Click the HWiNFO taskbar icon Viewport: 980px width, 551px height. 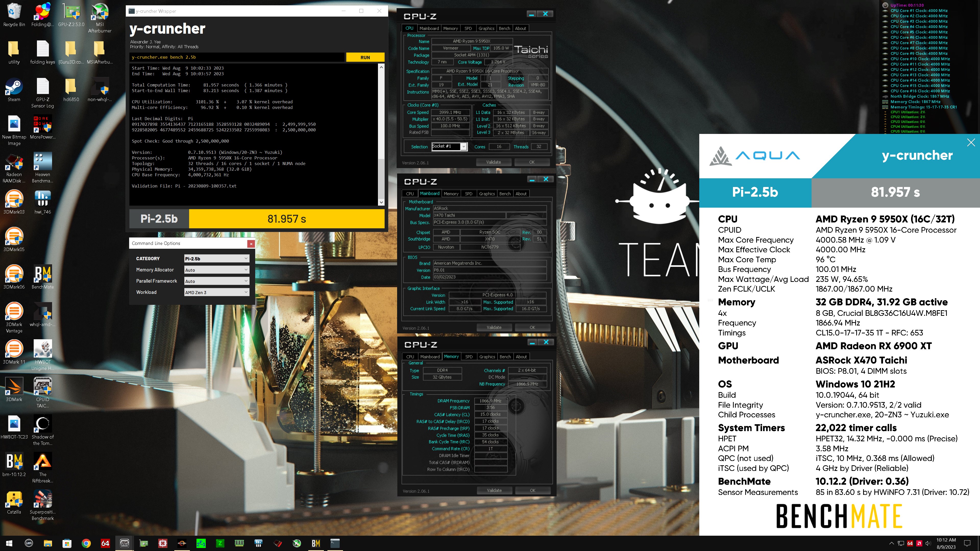[x=258, y=543]
